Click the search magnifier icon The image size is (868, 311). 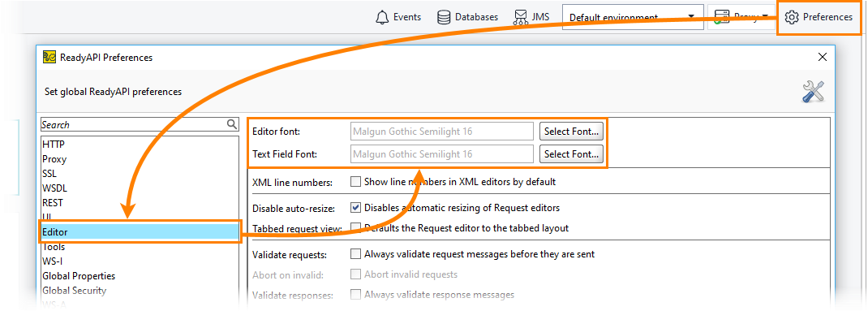coord(233,124)
